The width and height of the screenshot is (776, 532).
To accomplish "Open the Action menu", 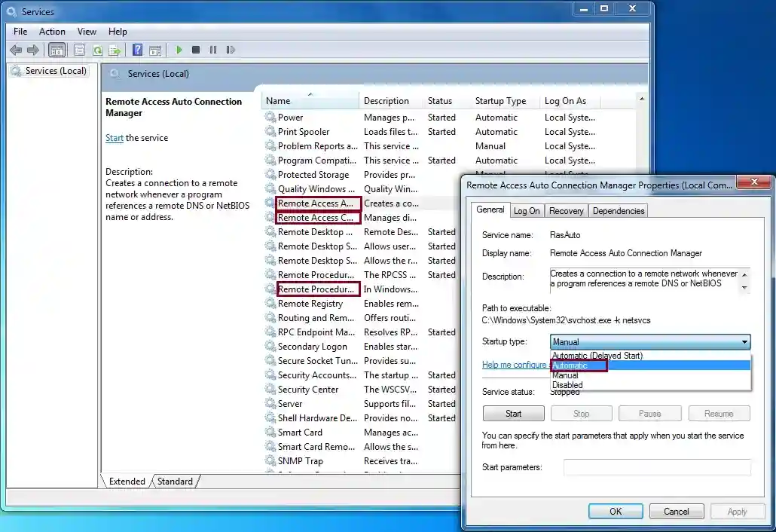I will click(x=52, y=32).
